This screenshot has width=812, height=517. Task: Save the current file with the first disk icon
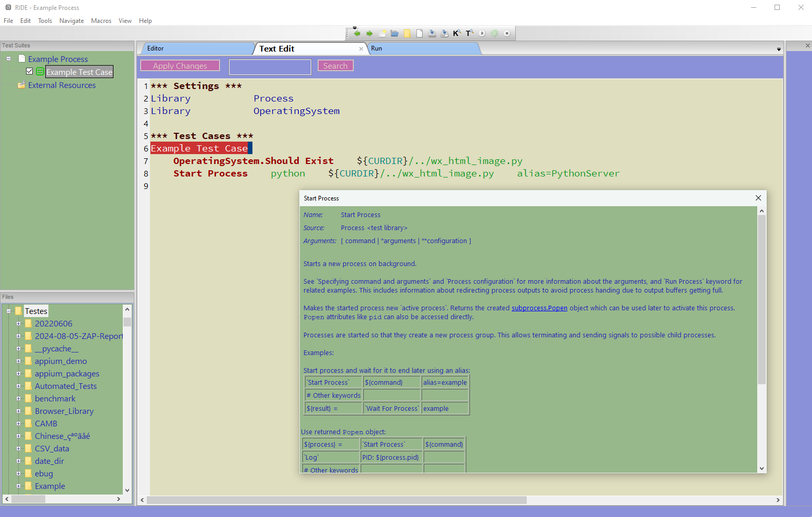(x=432, y=33)
